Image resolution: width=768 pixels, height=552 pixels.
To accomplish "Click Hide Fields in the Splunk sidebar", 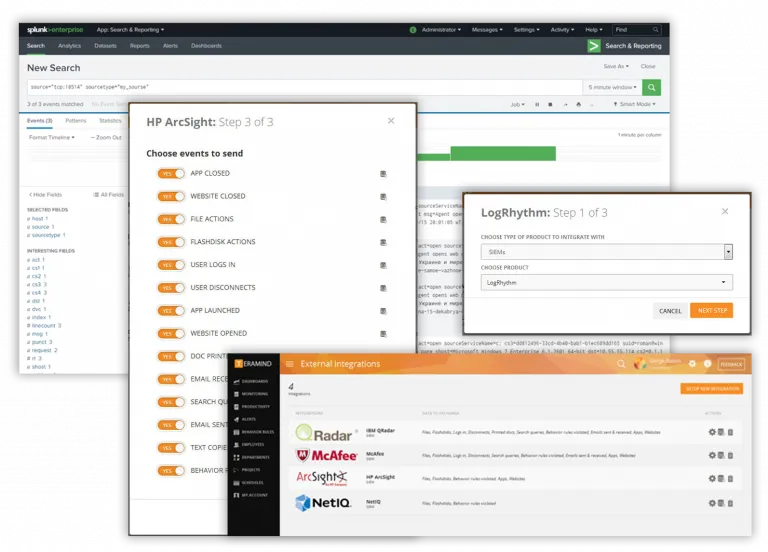I will point(45,195).
